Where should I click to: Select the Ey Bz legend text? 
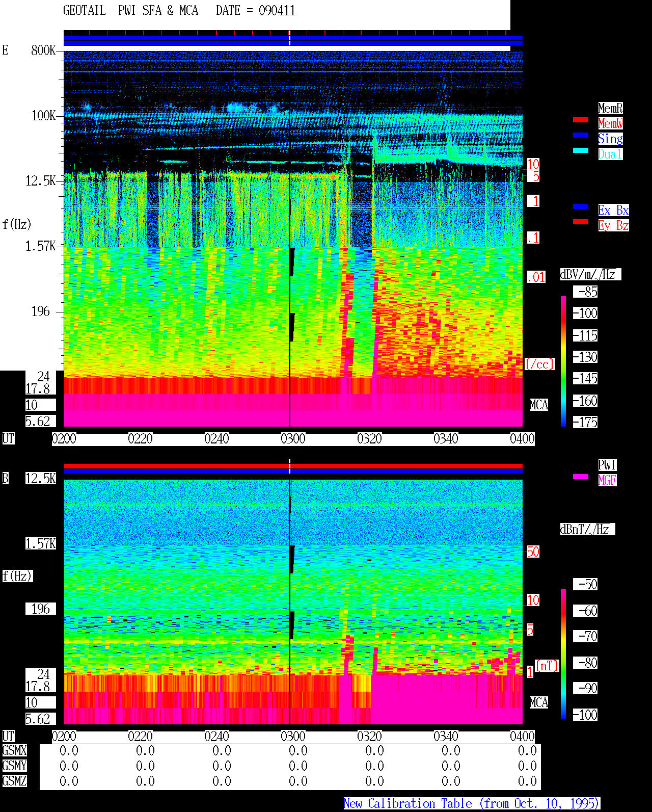613,225
